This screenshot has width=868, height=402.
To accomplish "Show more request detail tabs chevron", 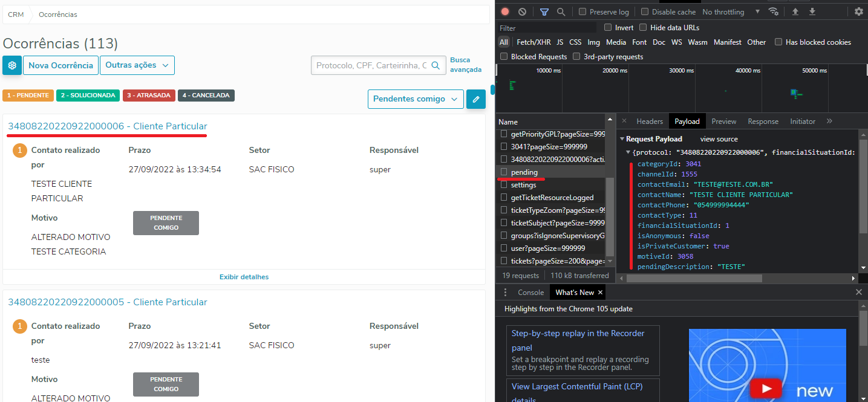I will click(829, 121).
